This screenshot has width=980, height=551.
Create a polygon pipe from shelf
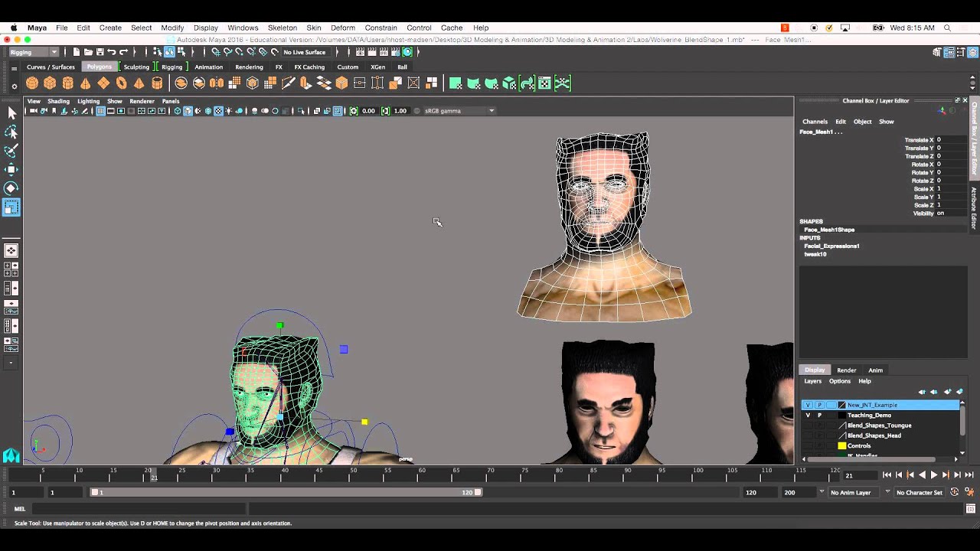click(157, 83)
